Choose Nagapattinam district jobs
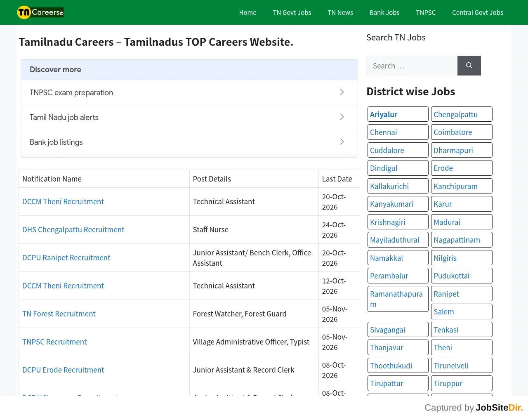The width and height of the screenshot is (528, 420). coord(462,240)
